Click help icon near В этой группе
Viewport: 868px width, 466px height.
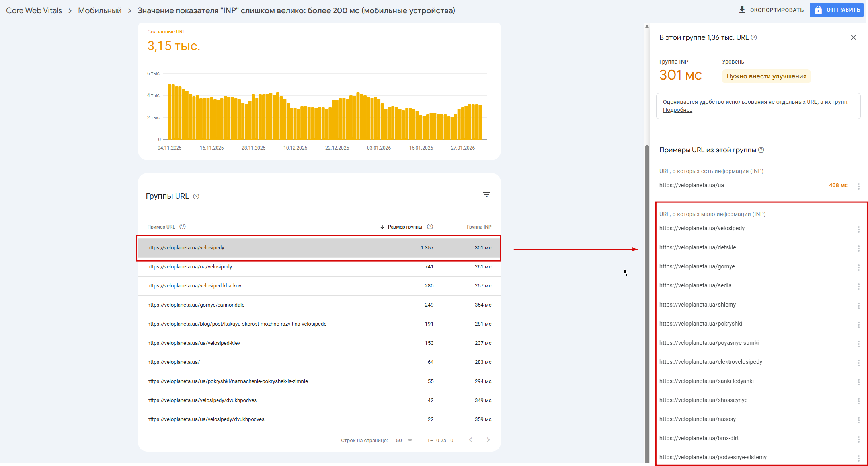[754, 37]
